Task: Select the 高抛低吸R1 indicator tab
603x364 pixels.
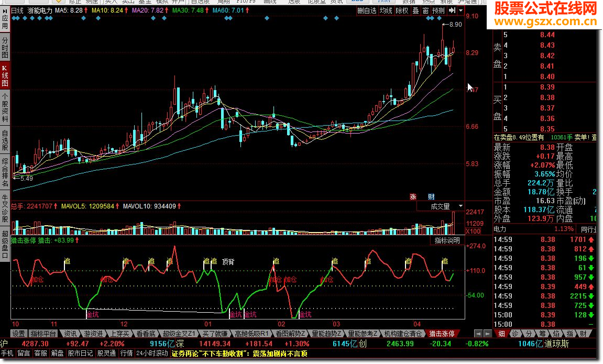Action: [x=251, y=334]
